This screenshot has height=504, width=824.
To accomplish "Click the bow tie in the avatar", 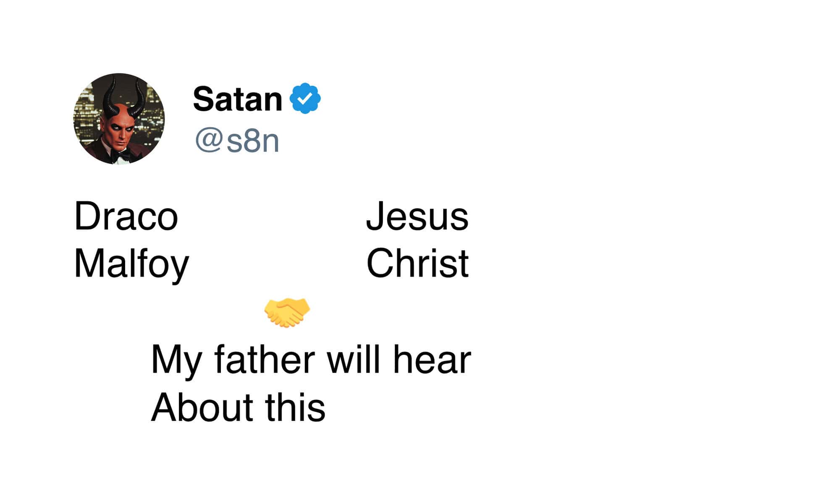I will point(121,155).
